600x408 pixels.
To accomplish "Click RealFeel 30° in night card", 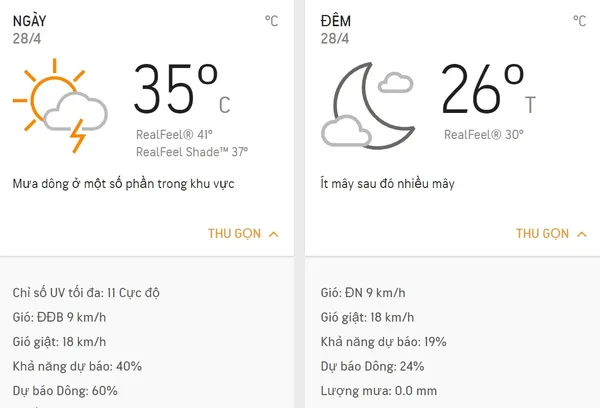I will pos(483,134).
